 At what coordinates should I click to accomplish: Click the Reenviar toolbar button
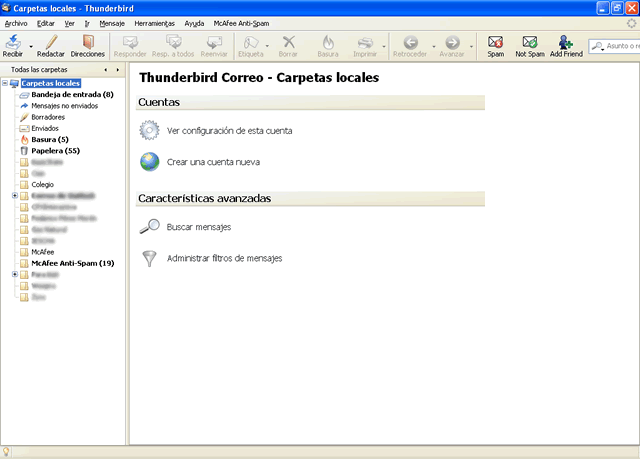tap(214, 46)
